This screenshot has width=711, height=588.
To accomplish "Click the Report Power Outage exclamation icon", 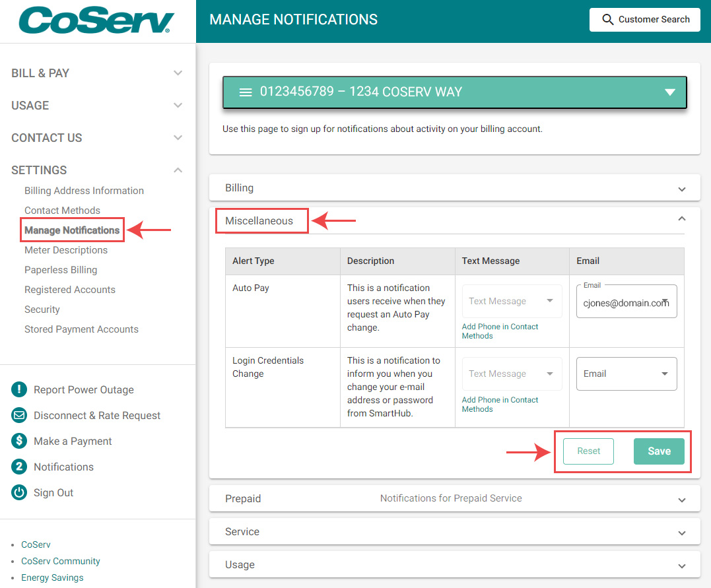I will (20, 389).
